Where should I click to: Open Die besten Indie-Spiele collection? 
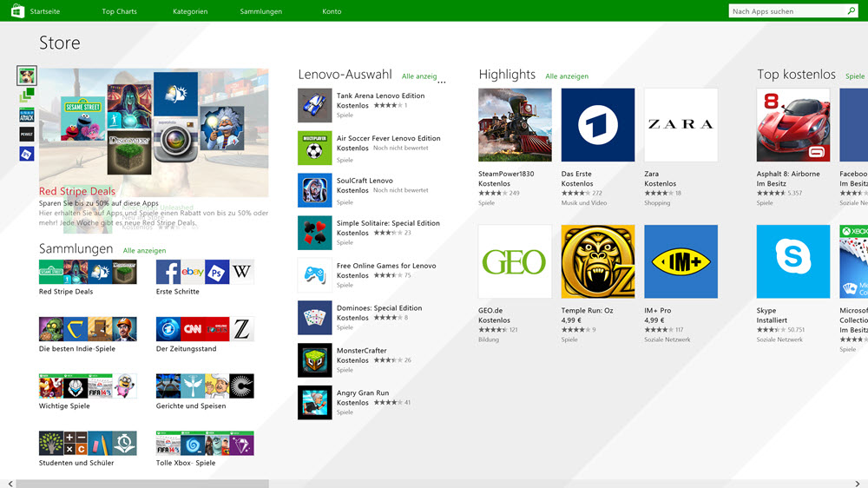(88, 334)
